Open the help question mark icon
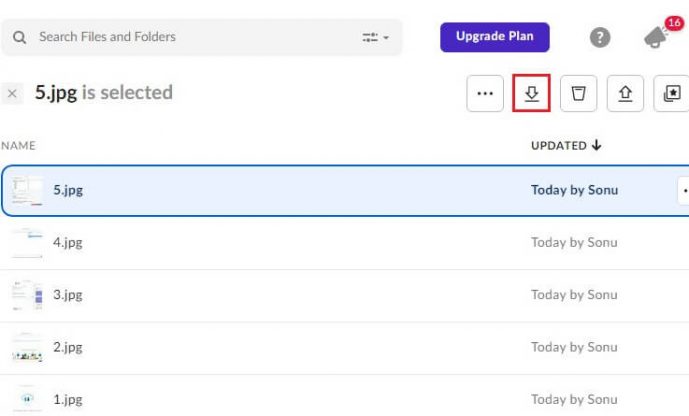Screen dimensions: 689x416 tap(600, 38)
